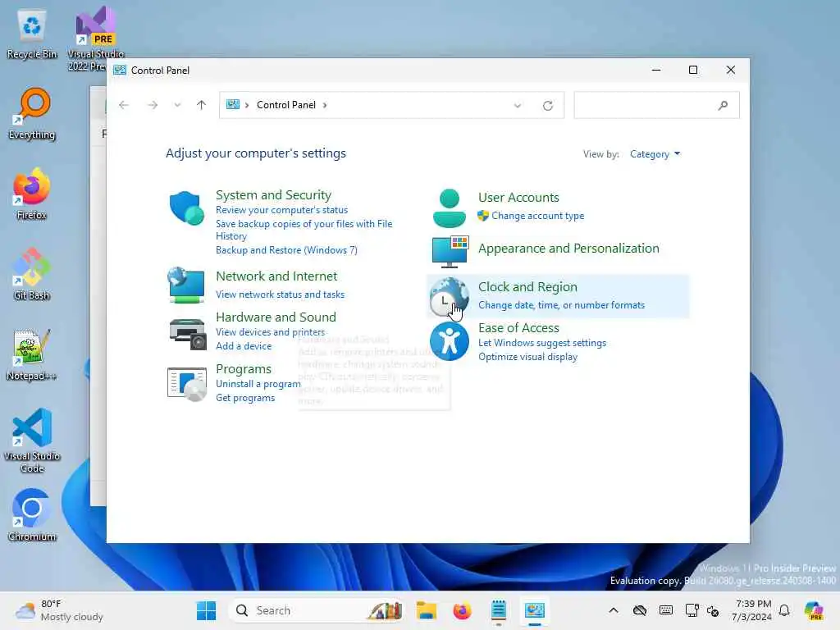The width and height of the screenshot is (840, 630).
Task: Open the Windows Start menu
Action: pos(206,610)
